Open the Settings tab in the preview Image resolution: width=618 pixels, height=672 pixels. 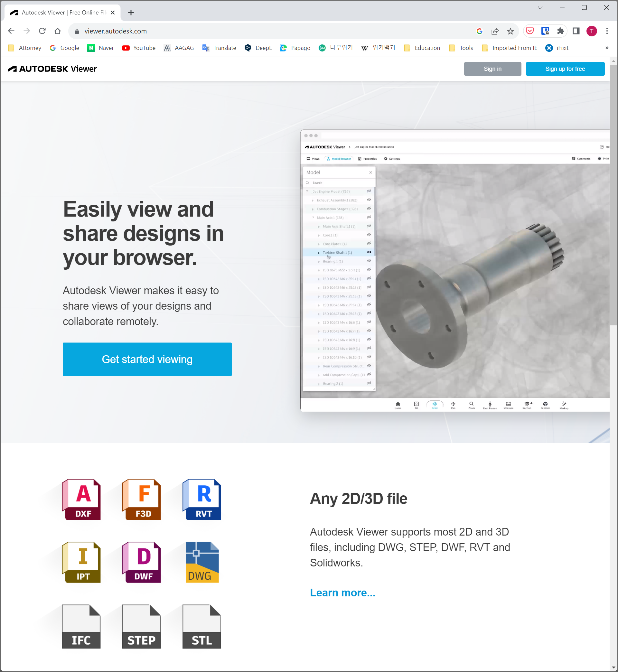pyautogui.click(x=392, y=159)
